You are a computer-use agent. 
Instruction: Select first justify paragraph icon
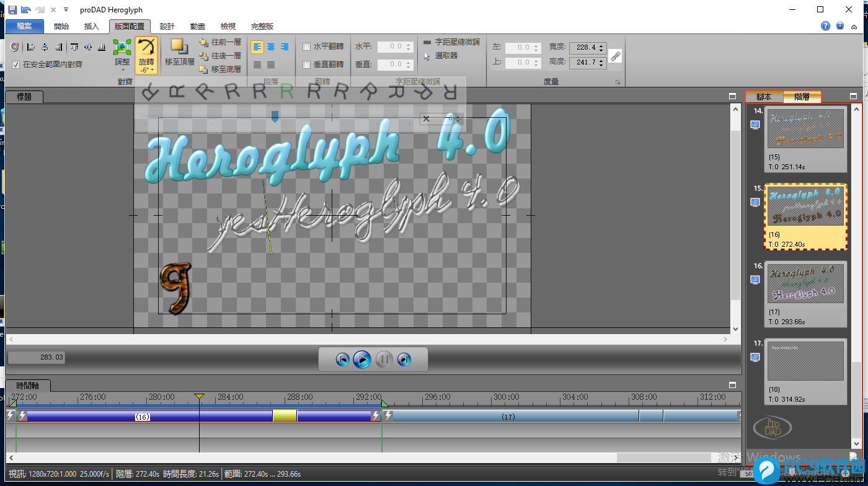pos(257,64)
